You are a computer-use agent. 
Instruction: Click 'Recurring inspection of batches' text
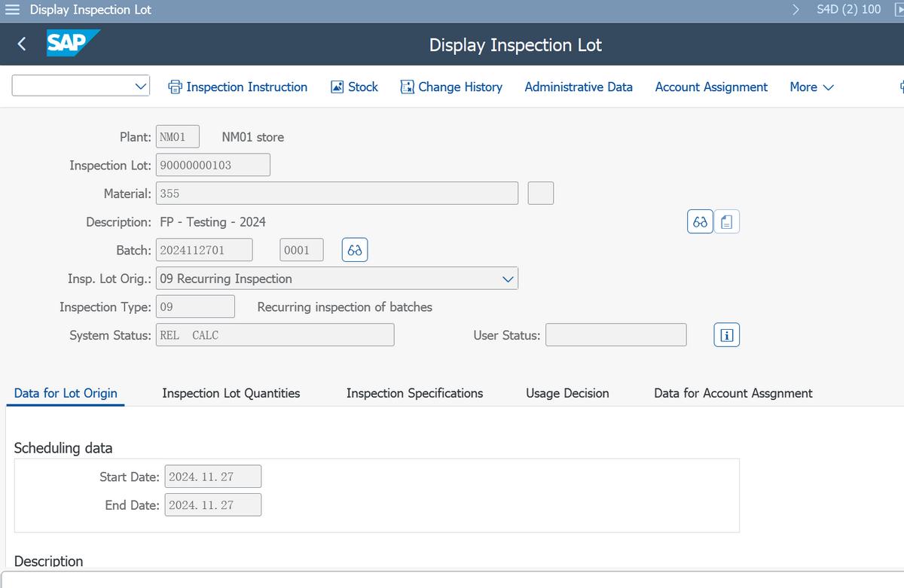tap(345, 306)
